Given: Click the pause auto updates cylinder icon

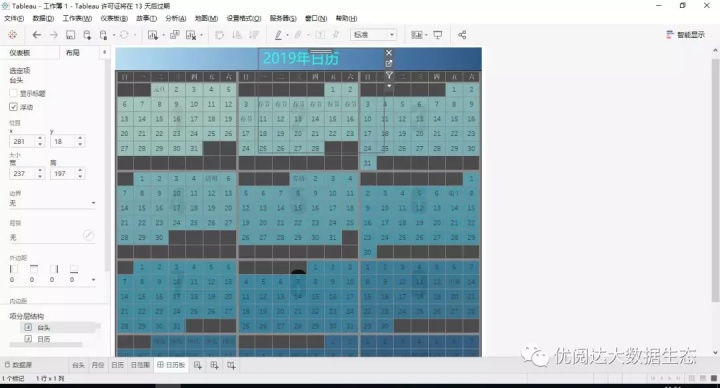Looking at the screenshot, I should [103, 35].
